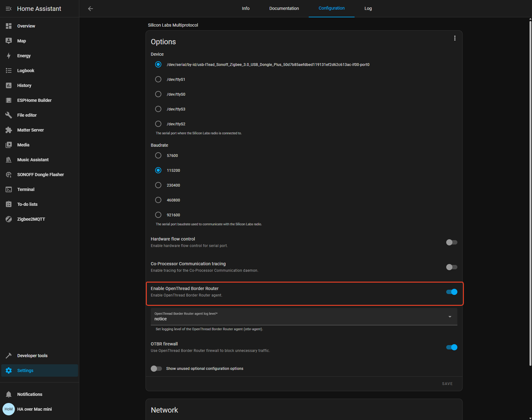Open the Matter Server puzzle icon
Image resolution: width=532 pixels, height=420 pixels.
coord(9,130)
